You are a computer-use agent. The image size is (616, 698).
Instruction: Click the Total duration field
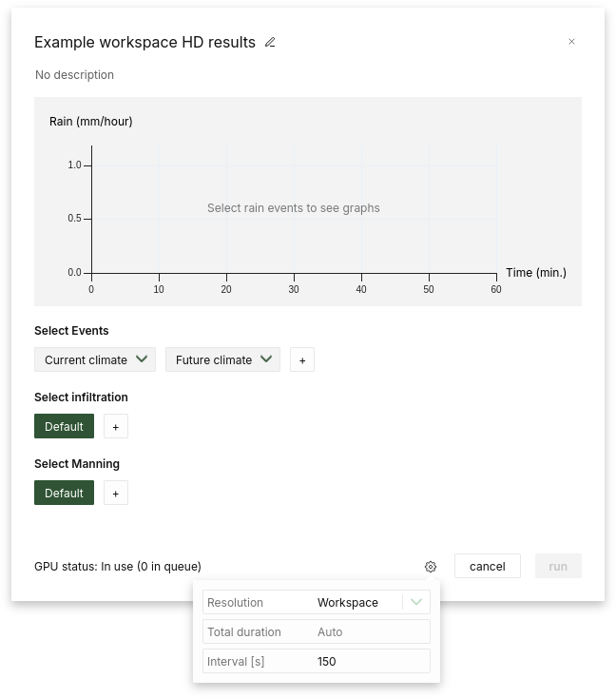tap(371, 632)
